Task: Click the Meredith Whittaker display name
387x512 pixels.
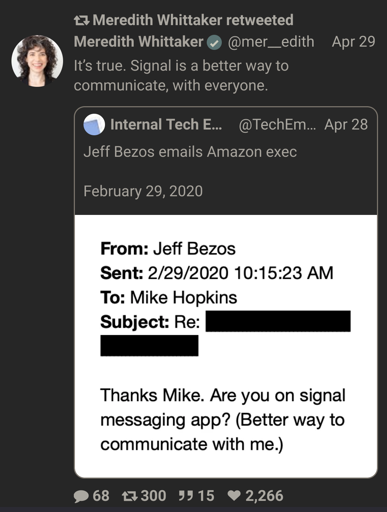Action: [139, 42]
